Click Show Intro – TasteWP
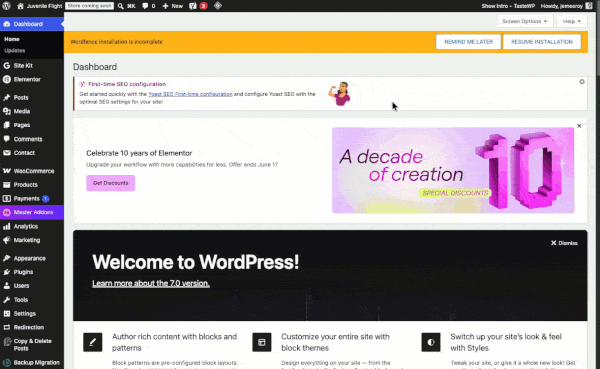The image size is (600, 369). pos(508,6)
